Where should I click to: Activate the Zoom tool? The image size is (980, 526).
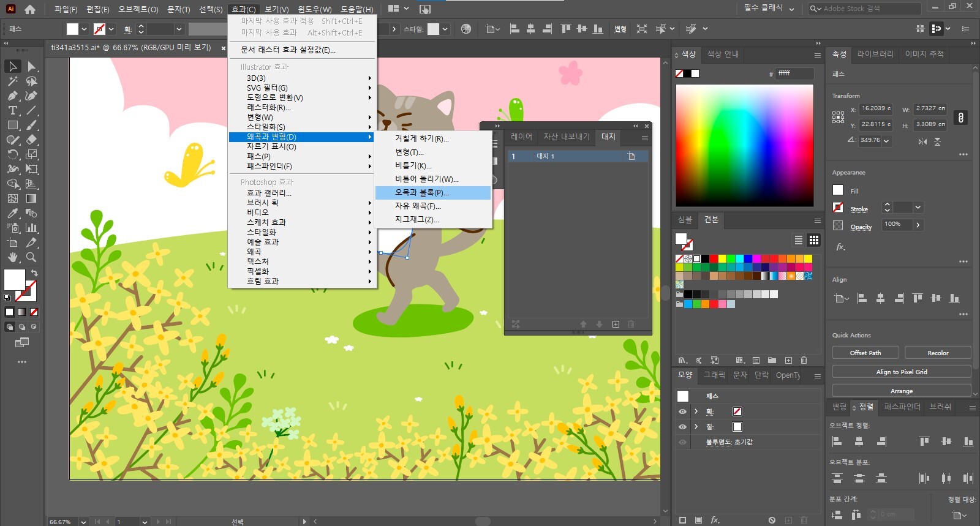point(31,257)
